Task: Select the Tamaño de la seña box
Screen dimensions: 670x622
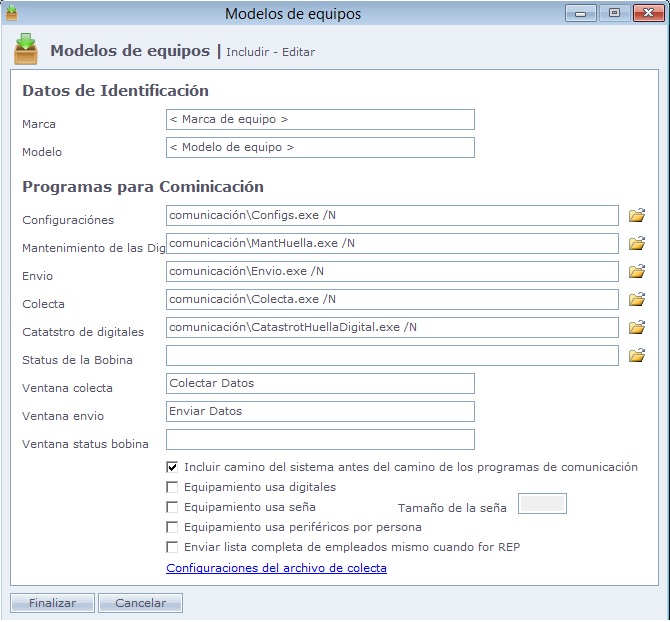Action: [542, 504]
